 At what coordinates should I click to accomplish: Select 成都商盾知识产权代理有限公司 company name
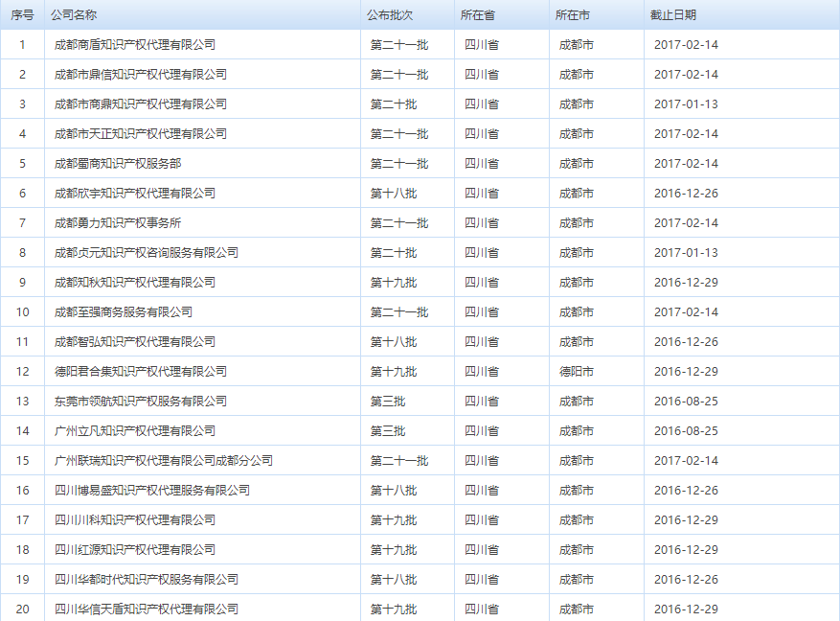(134, 45)
